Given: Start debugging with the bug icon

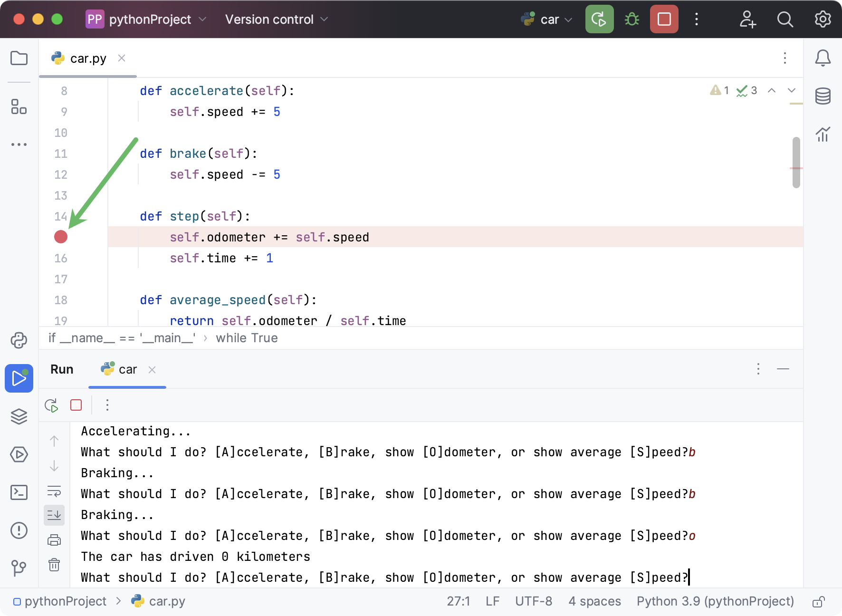Looking at the screenshot, I should [x=632, y=19].
